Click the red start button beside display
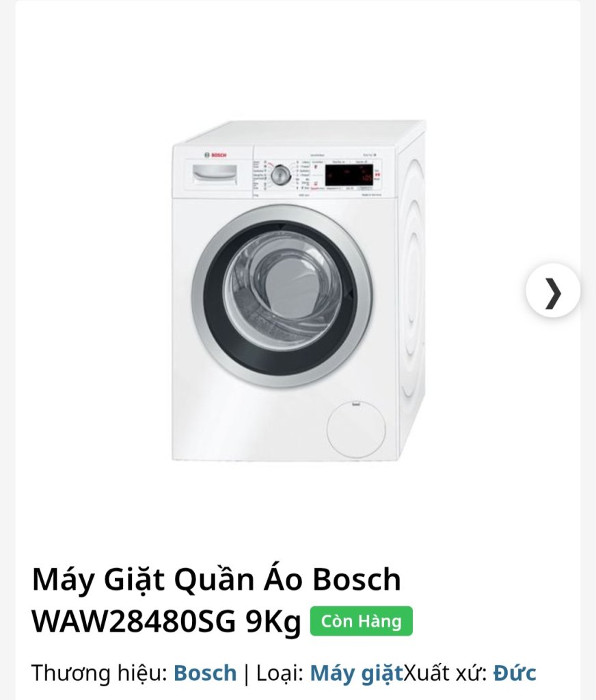This screenshot has height=700, width=596. tap(378, 175)
